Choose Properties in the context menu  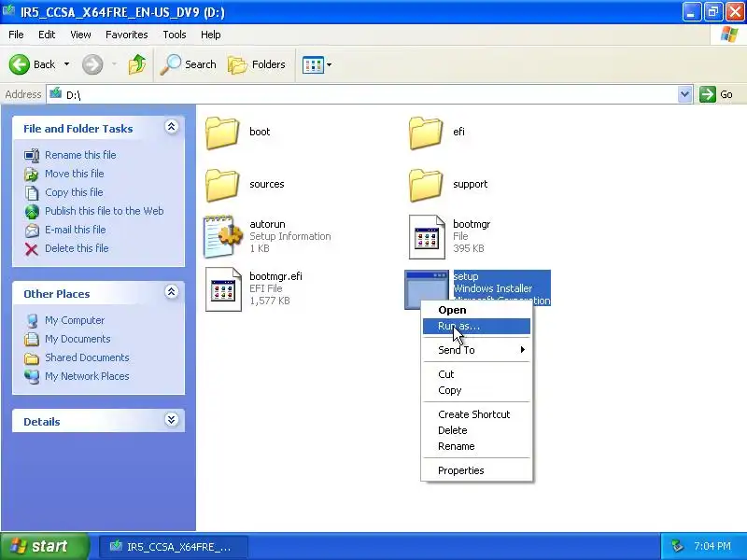476,470
